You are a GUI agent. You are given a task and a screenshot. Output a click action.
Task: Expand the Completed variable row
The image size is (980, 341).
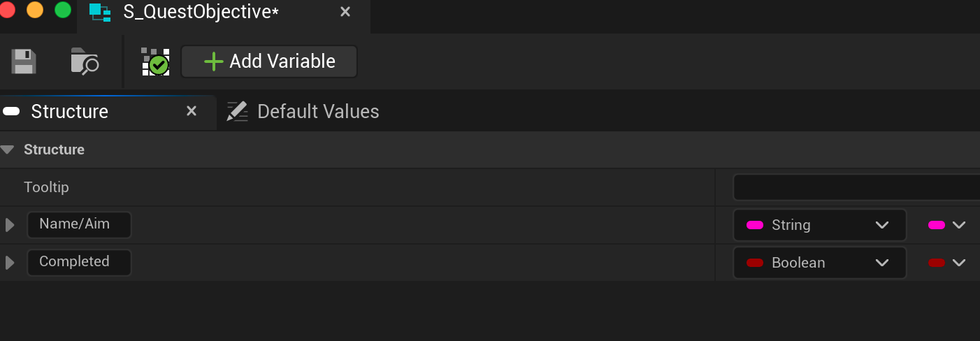[x=10, y=263]
